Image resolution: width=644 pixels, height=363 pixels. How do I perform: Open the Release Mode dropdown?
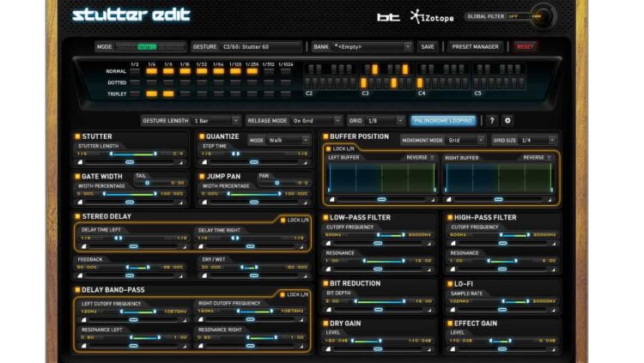316,121
